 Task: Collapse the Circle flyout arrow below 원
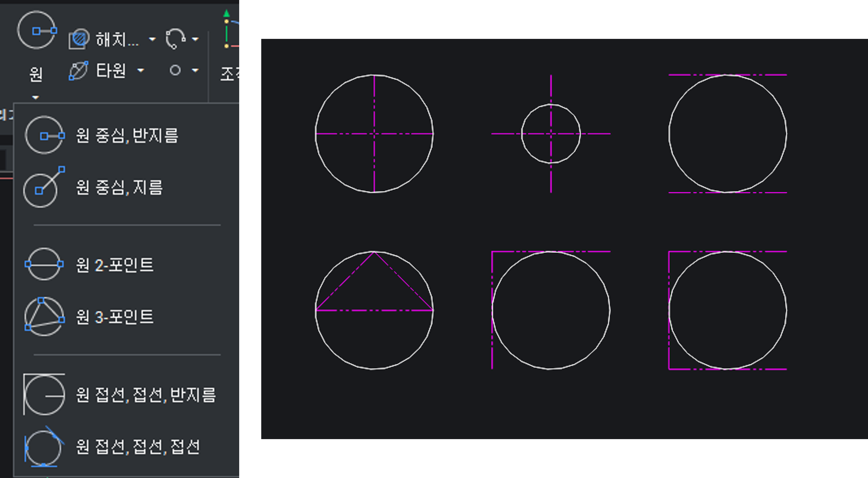36,98
